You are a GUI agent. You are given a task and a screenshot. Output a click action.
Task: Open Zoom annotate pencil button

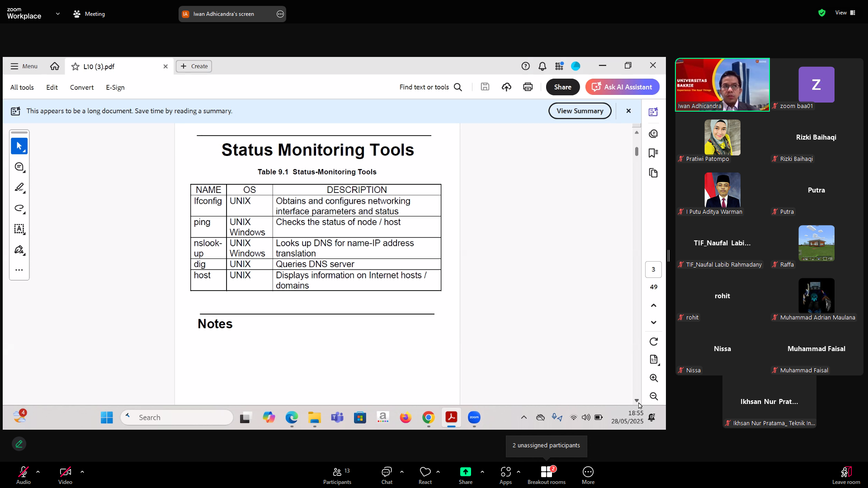19,444
